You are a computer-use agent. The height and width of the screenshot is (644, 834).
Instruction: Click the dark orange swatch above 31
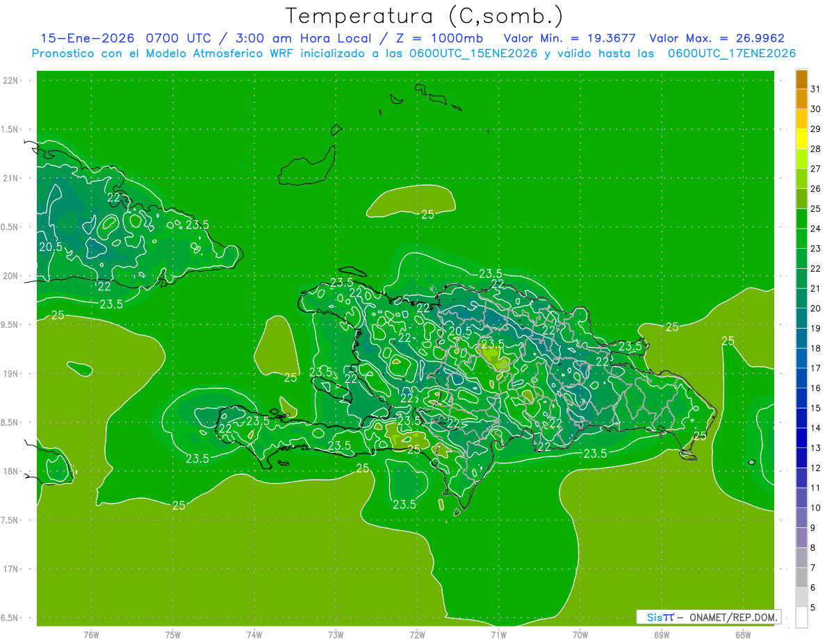click(x=801, y=79)
